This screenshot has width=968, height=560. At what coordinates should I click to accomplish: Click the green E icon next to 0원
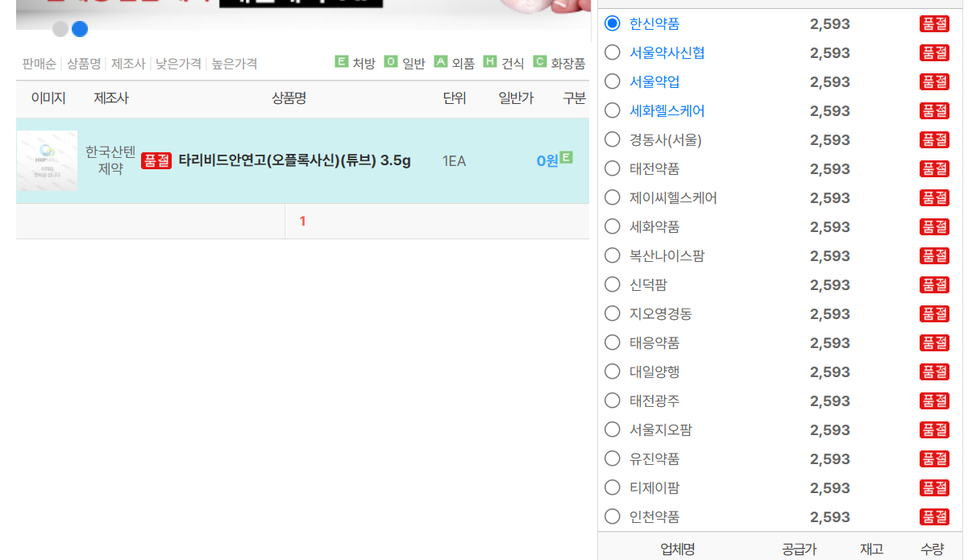click(x=567, y=157)
